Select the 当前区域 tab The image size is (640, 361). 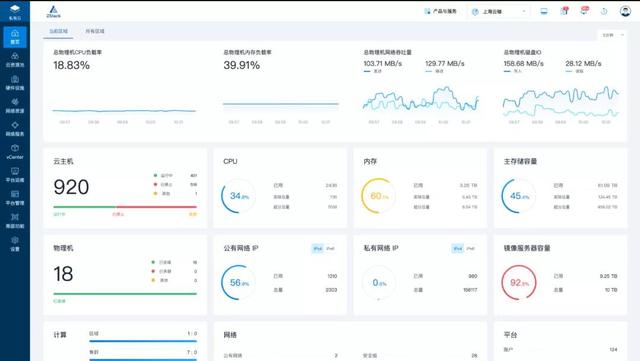tap(58, 31)
